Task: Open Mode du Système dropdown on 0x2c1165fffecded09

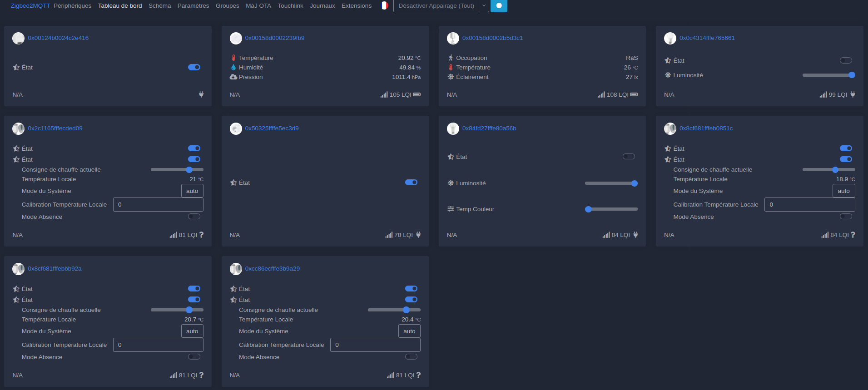Action: [192, 191]
